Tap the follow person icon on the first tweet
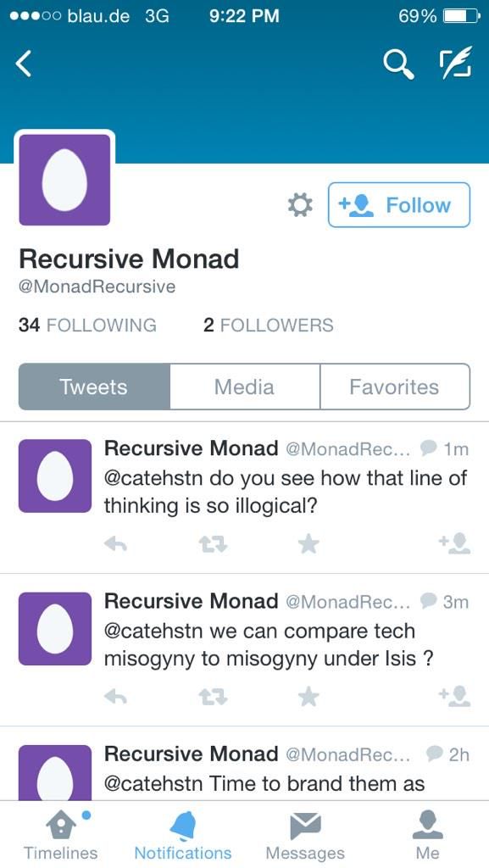The height and width of the screenshot is (868, 489). click(x=456, y=542)
